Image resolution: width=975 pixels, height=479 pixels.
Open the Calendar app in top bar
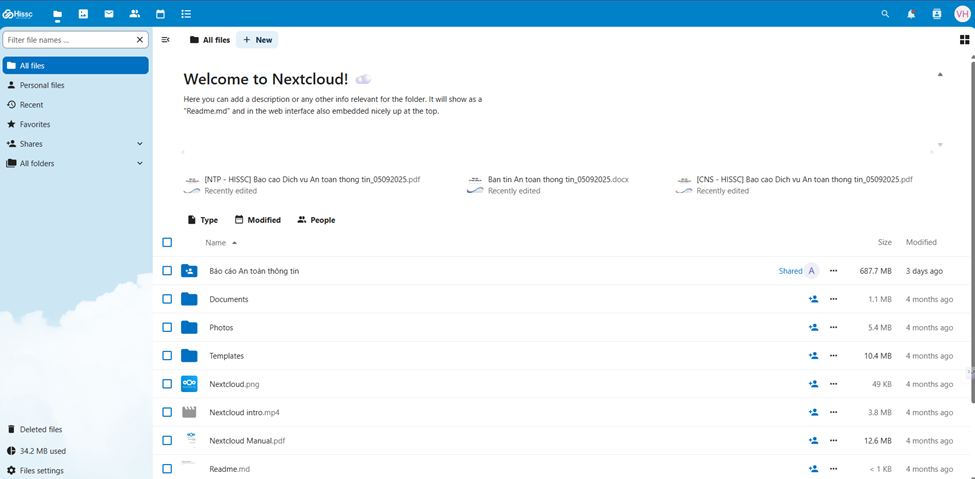coord(160,14)
